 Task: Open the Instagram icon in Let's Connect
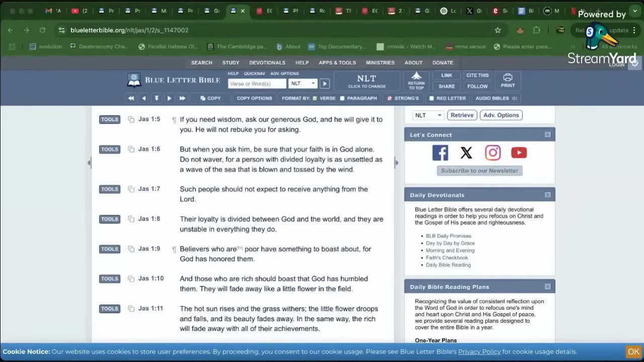(x=493, y=152)
